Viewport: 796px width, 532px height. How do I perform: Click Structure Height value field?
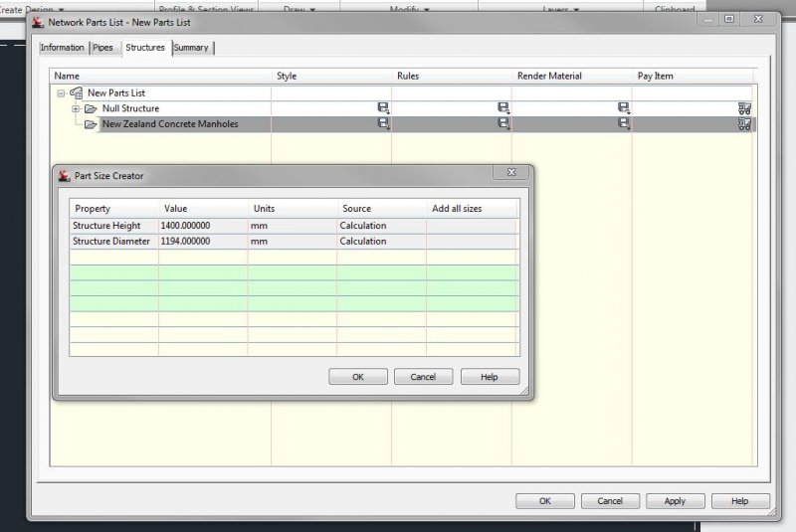click(203, 226)
